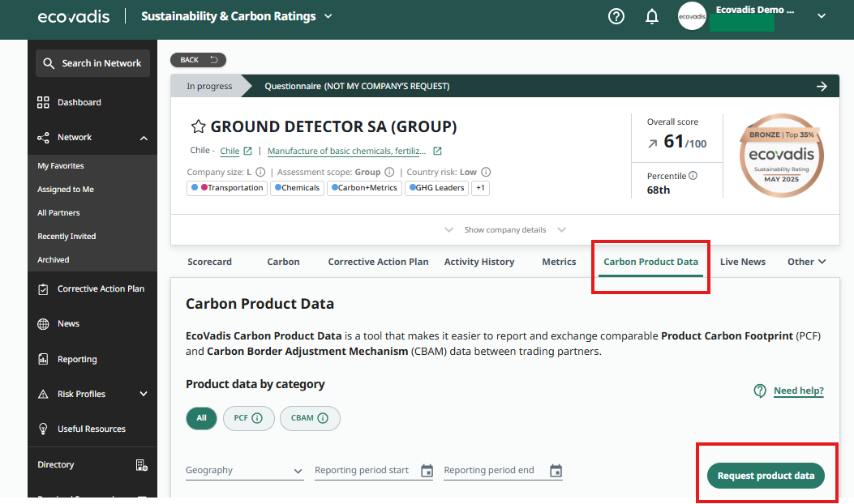
Task: Expand the user account menu chevron
Action: coord(822,16)
